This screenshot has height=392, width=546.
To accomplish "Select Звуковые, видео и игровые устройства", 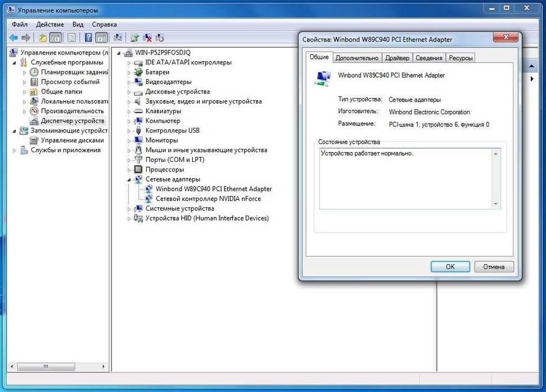I will tap(203, 101).
